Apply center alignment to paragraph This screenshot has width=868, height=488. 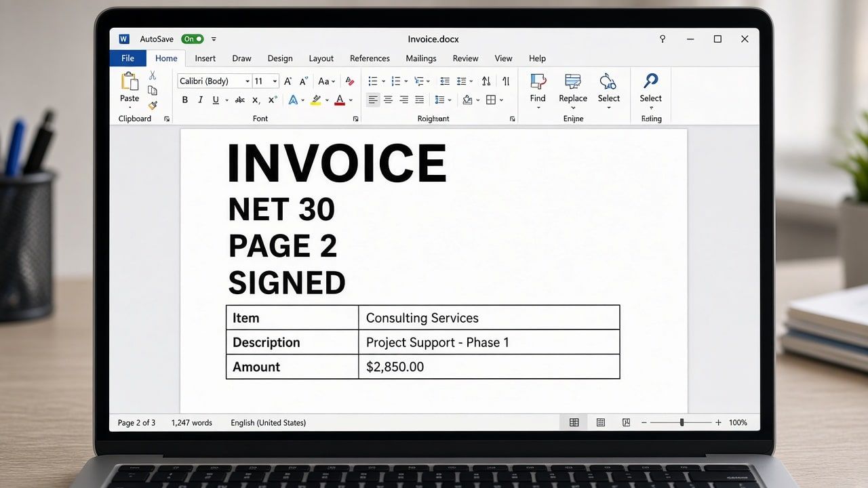[388, 100]
